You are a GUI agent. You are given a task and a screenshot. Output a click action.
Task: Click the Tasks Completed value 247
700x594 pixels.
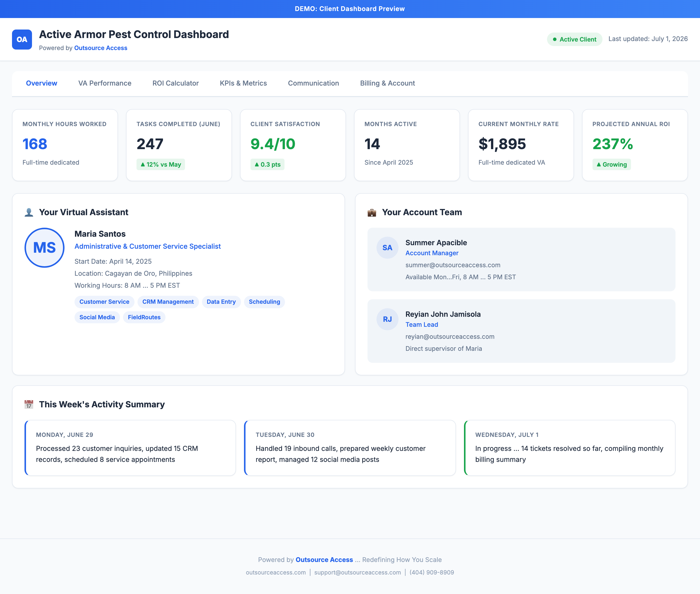(150, 144)
